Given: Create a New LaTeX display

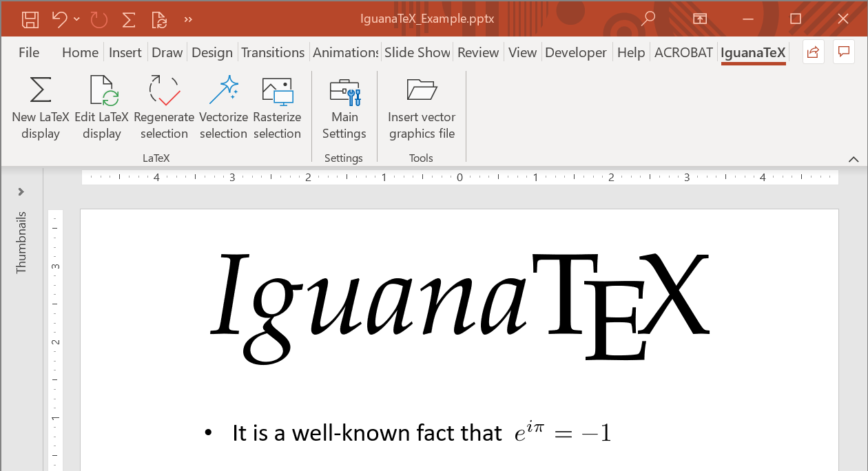Looking at the screenshot, I should [x=41, y=108].
